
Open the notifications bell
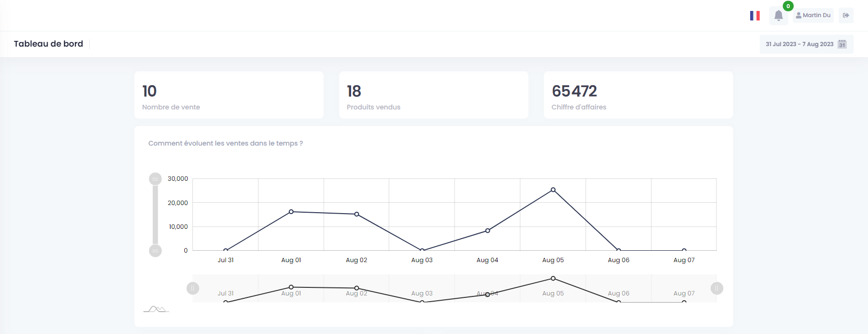pos(778,16)
